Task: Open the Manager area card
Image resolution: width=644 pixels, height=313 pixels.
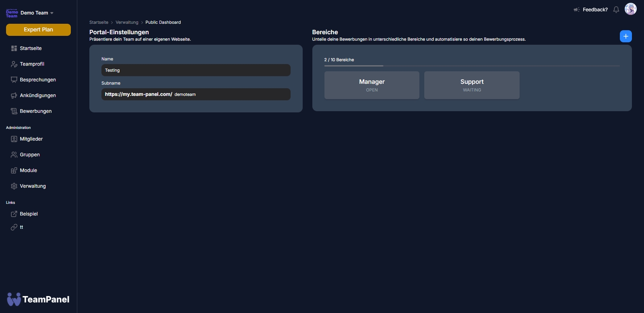Action: pyautogui.click(x=372, y=85)
